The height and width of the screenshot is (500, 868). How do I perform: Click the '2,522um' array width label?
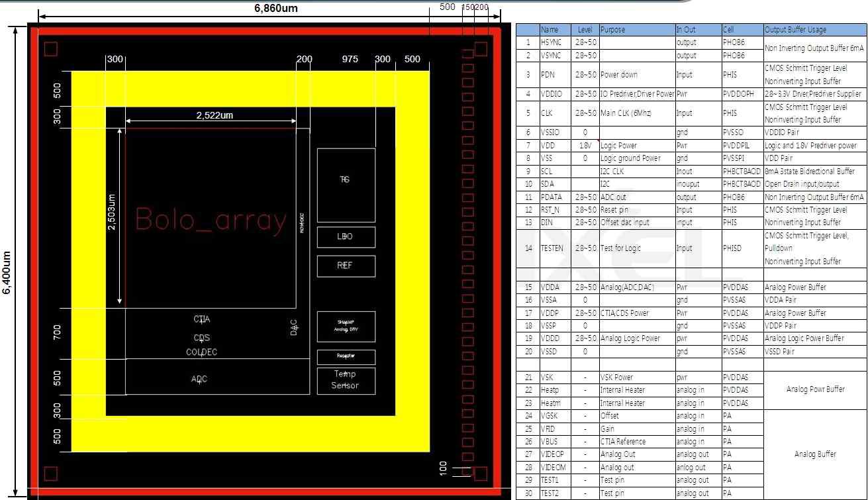(215, 115)
